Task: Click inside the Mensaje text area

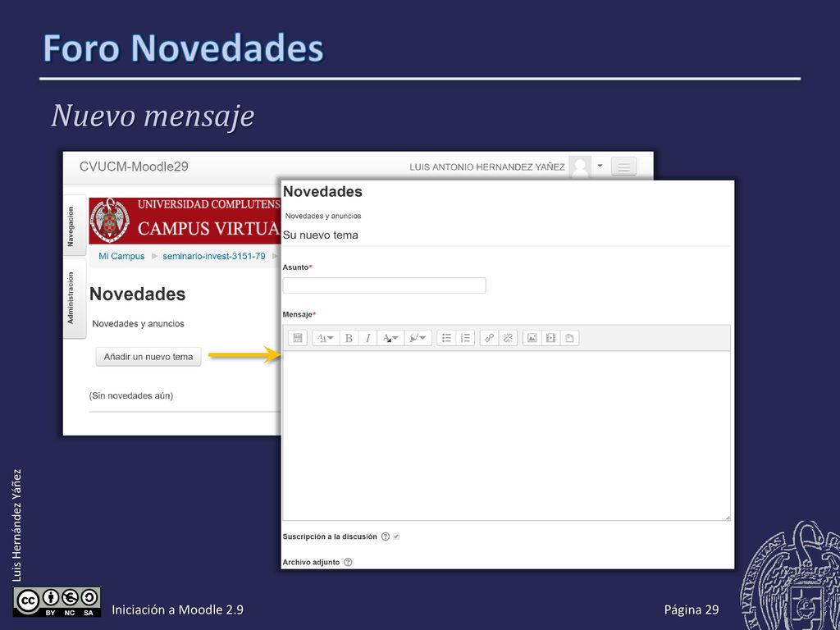Action: pos(506,436)
